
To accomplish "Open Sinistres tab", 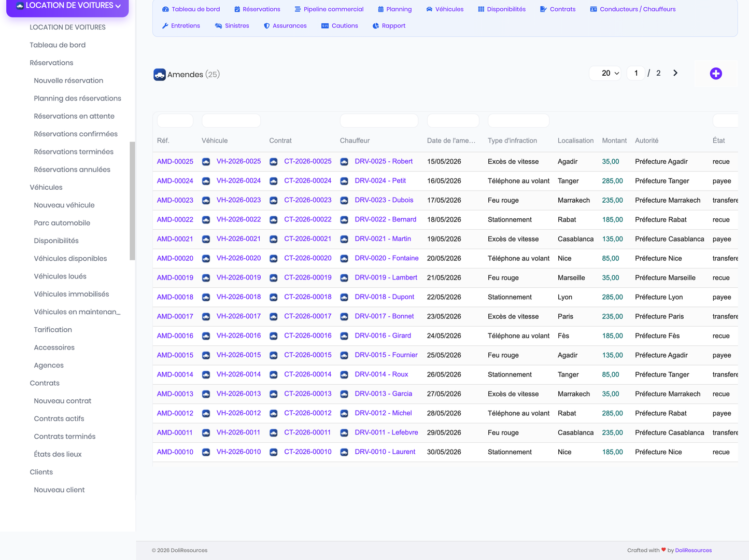I will tap(232, 26).
